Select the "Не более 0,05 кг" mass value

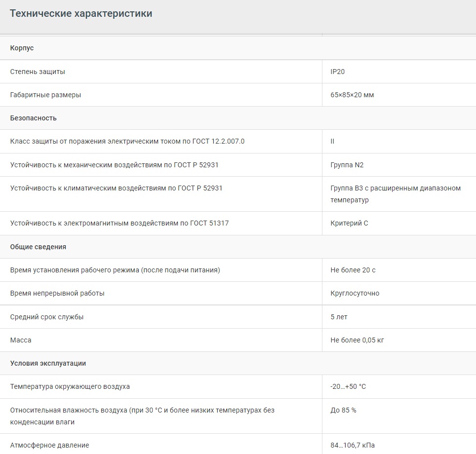(x=357, y=340)
